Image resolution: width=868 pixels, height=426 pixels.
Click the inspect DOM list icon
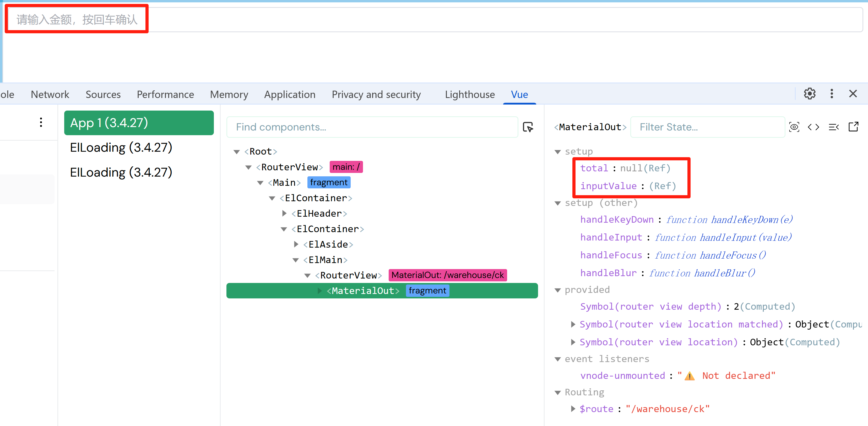pyautogui.click(x=834, y=127)
